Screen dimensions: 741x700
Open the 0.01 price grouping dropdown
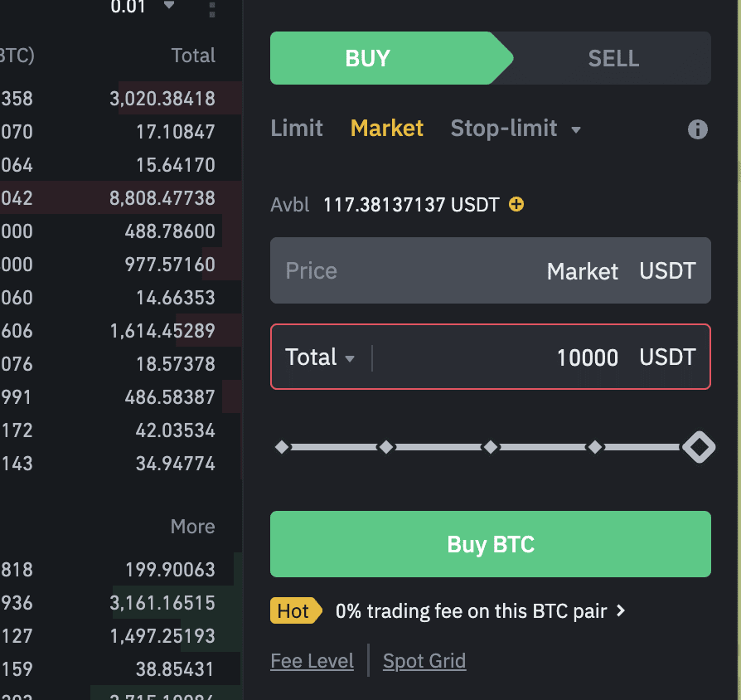pyautogui.click(x=143, y=7)
